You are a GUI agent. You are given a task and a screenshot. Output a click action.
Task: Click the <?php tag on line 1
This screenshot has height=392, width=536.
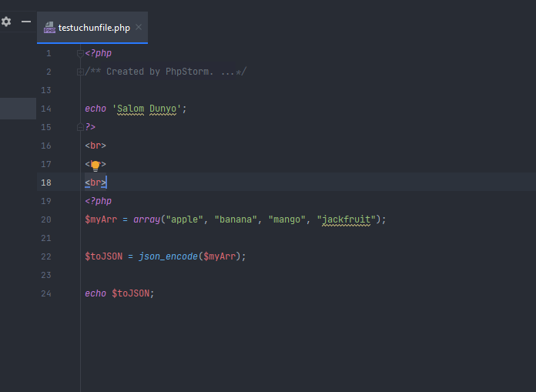[98, 53]
